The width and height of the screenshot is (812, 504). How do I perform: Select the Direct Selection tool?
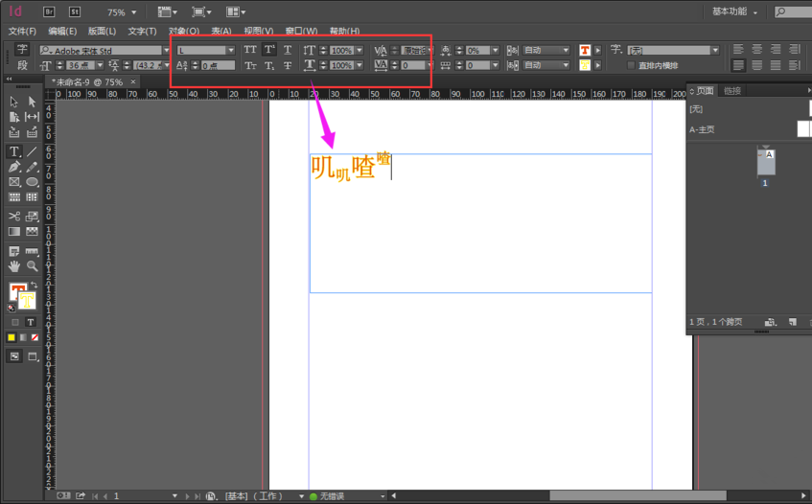pos(32,102)
